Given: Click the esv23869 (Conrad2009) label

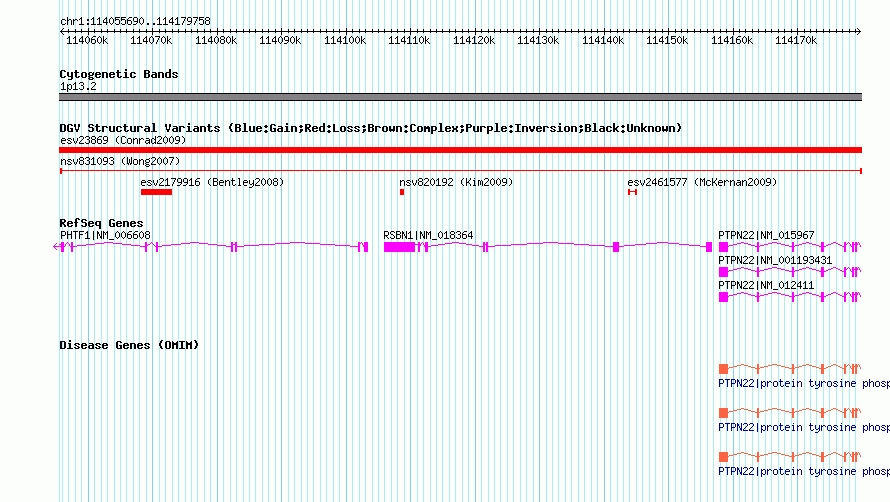Looking at the screenshot, I should pyautogui.click(x=123, y=140).
